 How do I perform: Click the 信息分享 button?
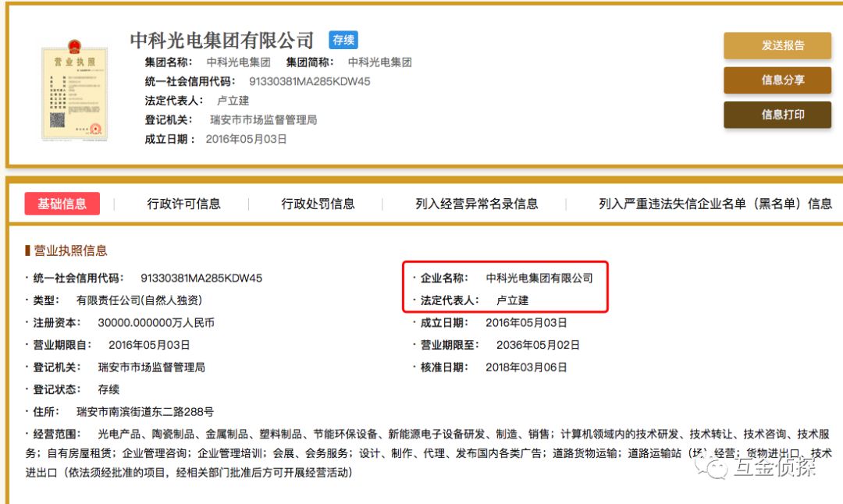pyautogui.click(x=777, y=80)
